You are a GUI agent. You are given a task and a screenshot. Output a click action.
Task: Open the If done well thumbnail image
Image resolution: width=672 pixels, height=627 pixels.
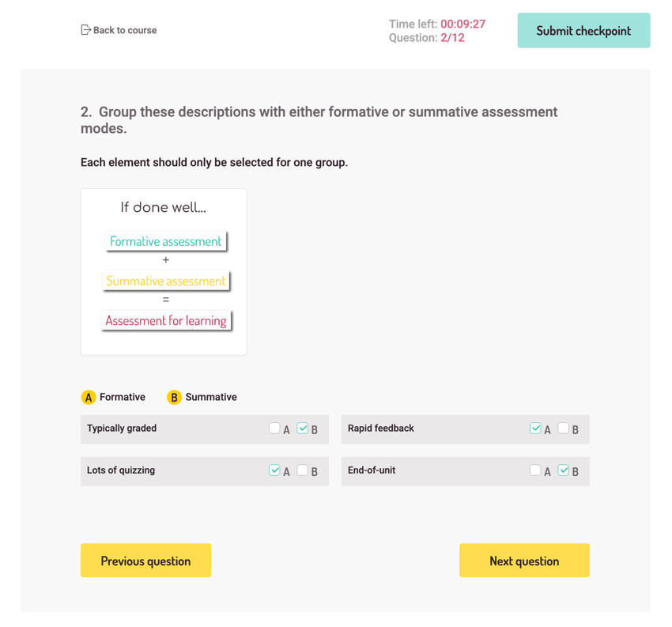point(164,272)
